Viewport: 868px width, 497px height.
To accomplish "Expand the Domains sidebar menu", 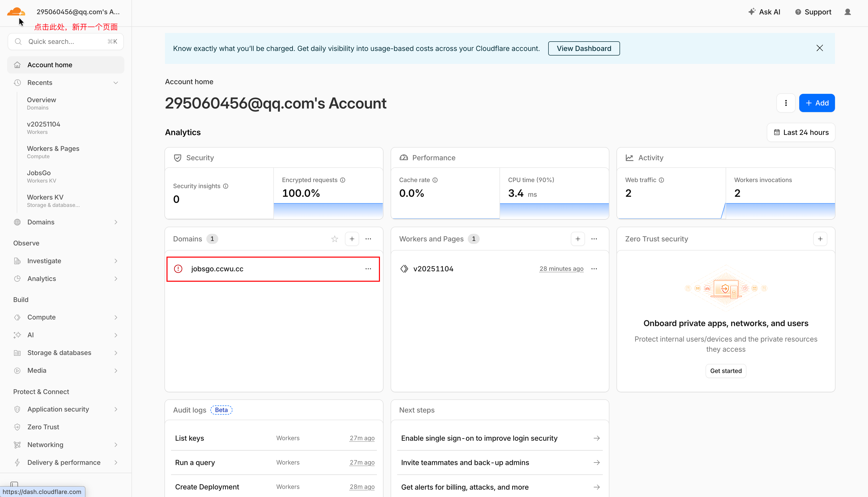I will pos(65,222).
